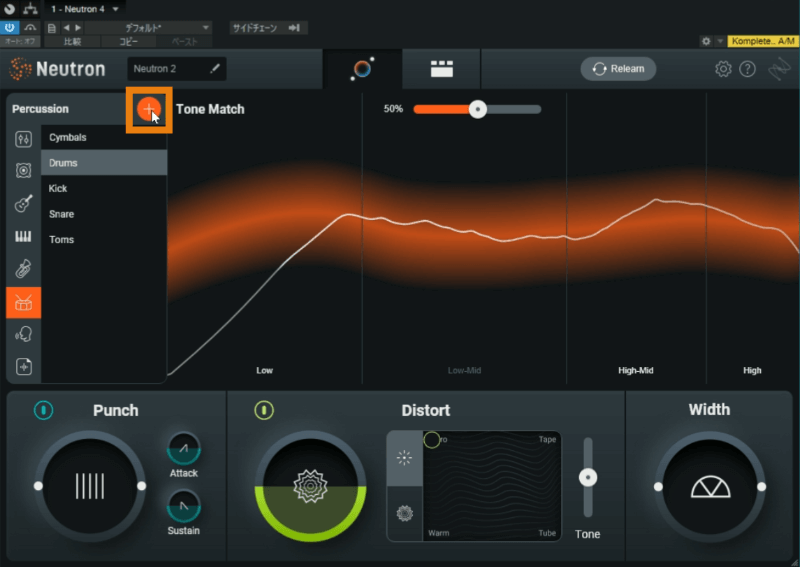Toggle the plugin bypass power button
This screenshot has height=567, width=800.
(9, 28)
